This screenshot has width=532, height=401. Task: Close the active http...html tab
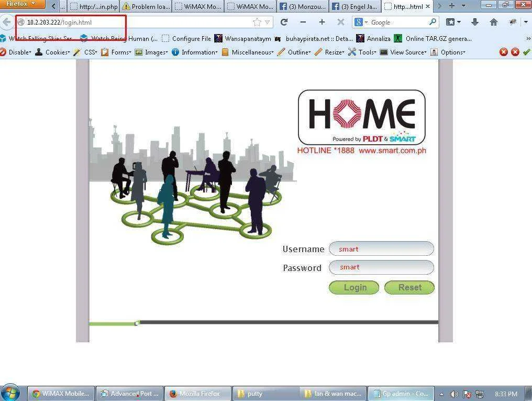coord(427,6)
